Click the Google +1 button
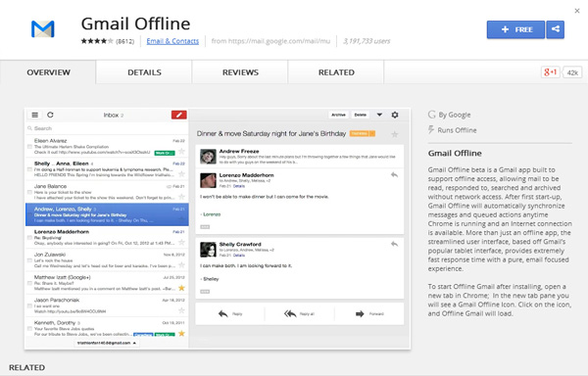Image resolution: width=588 pixels, height=376 pixels. point(550,72)
